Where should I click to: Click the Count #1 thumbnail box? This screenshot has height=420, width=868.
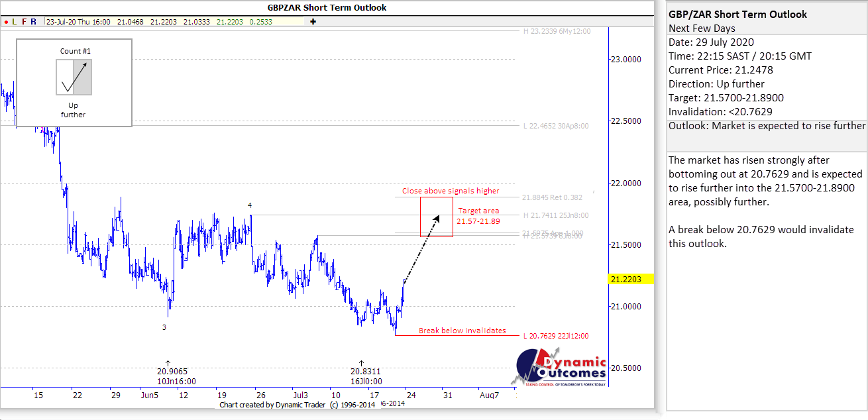[74, 83]
